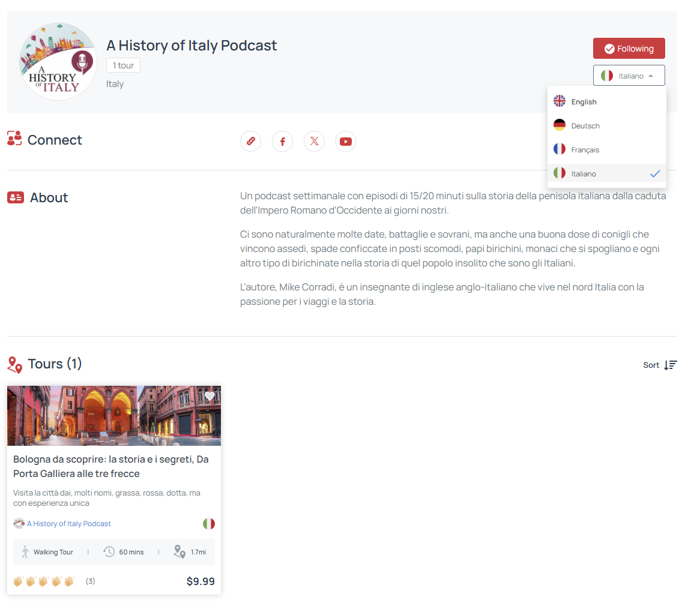Viewport: 700px width, 609px height.
Task: Toggle the Following button
Action: [x=629, y=48]
